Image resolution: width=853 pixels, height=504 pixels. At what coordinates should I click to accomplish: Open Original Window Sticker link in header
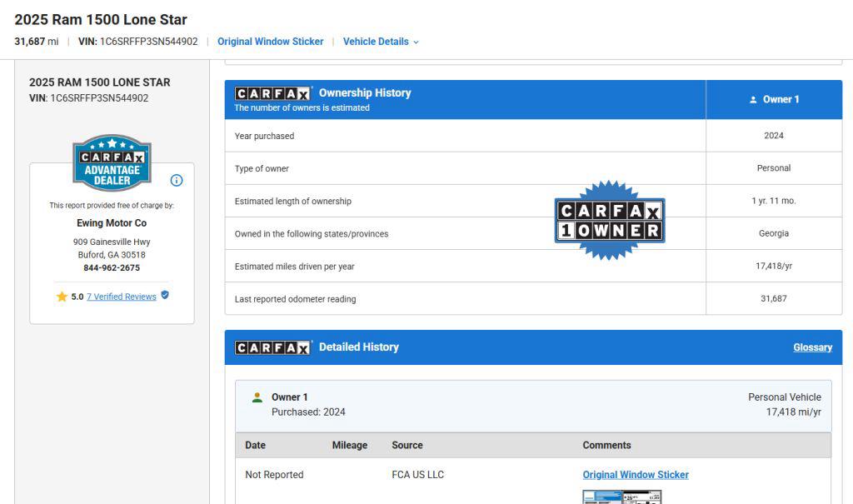point(271,42)
